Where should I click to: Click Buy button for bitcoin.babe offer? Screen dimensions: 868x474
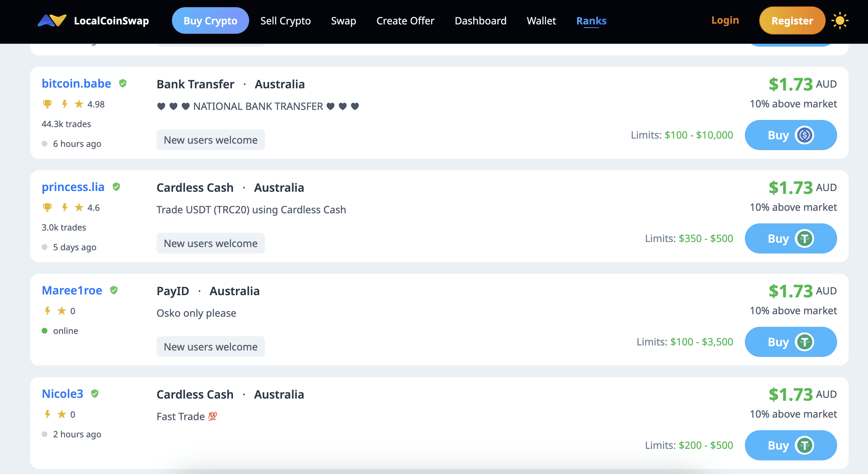click(x=790, y=135)
